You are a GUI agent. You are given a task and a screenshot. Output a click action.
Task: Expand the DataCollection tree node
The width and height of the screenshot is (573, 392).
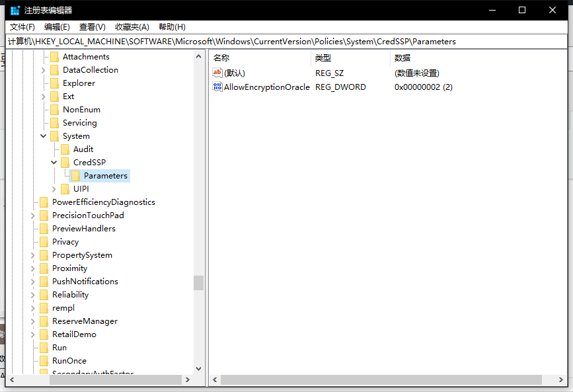(x=44, y=70)
